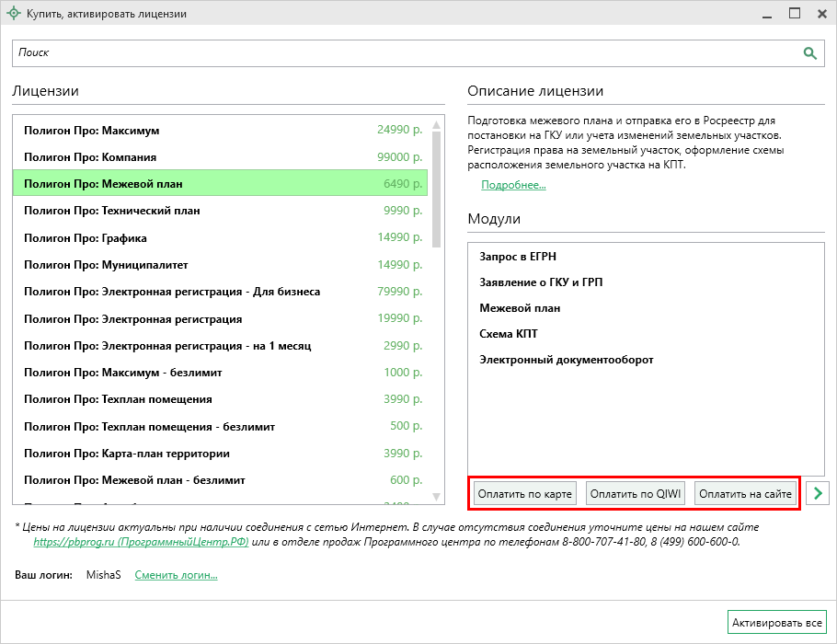
Task: Click Оплатить на сайте button
Action: pos(745,494)
